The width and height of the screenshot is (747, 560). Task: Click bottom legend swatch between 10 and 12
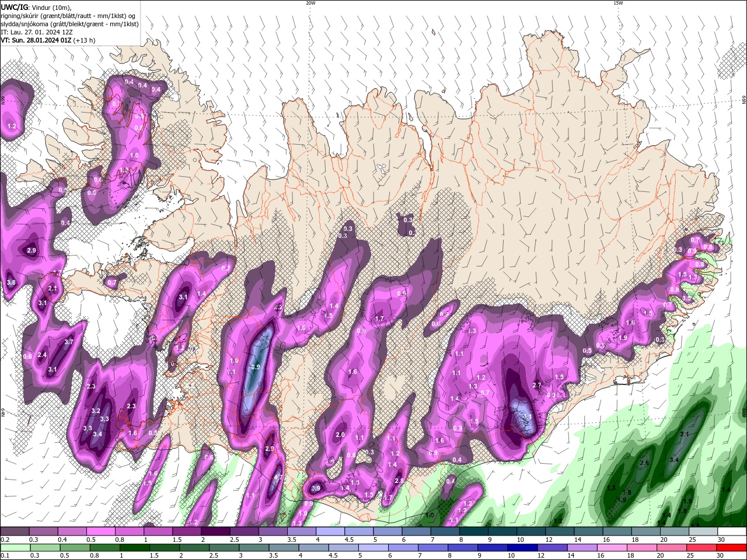pos(523,548)
